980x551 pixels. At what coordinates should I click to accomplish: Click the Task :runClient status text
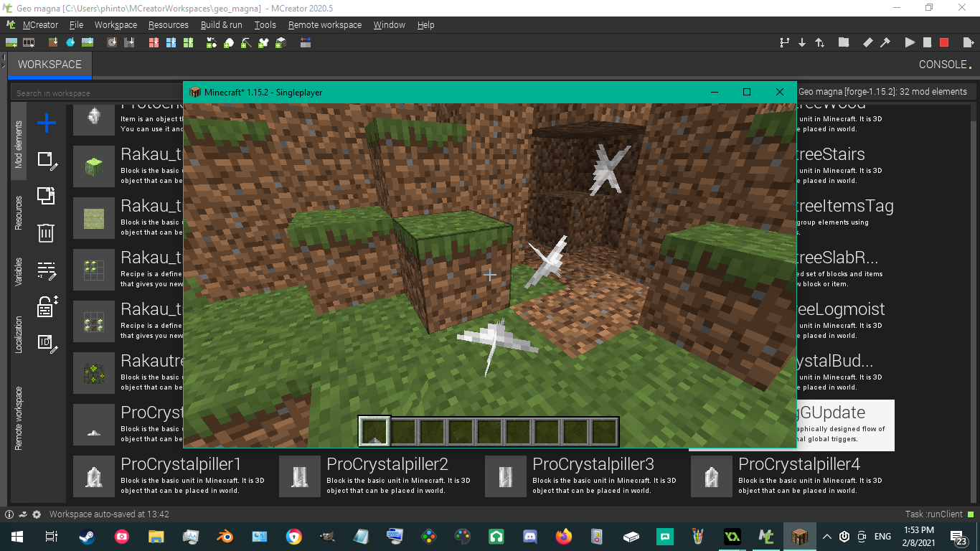point(934,514)
